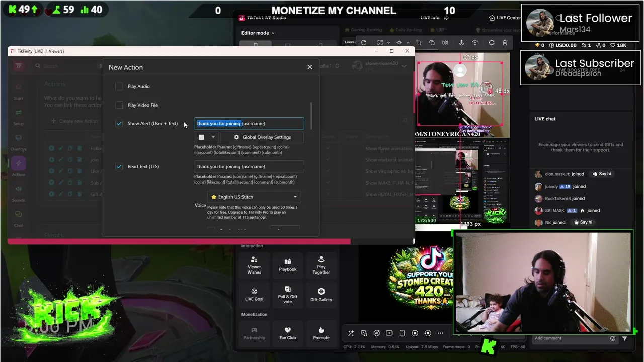Click the magic wand effects icon
The height and width of the screenshot is (362, 644).
[351, 333]
